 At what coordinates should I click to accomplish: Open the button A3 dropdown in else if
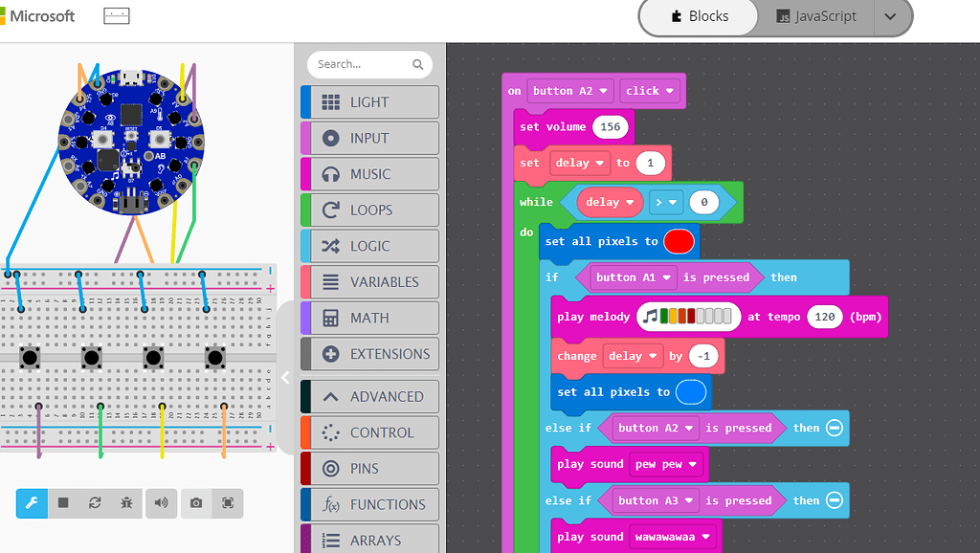[656, 500]
